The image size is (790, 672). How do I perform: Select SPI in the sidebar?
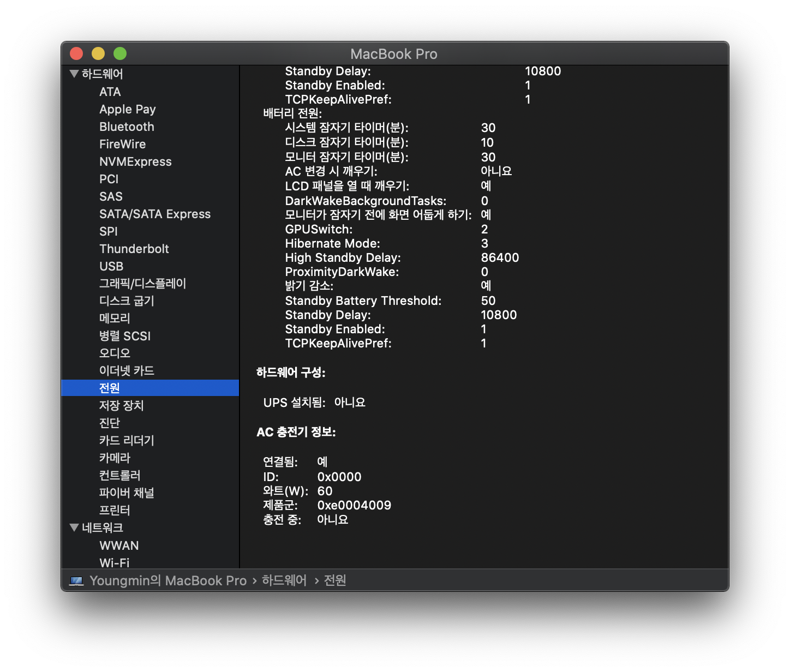[x=109, y=231]
